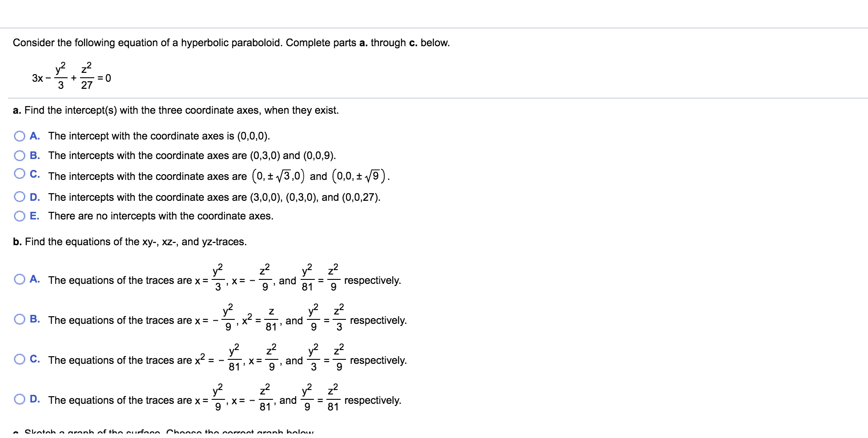Select option B with intercepts (0,3,0) and (0,0,9)
This screenshot has height=438, width=868.
(20, 156)
